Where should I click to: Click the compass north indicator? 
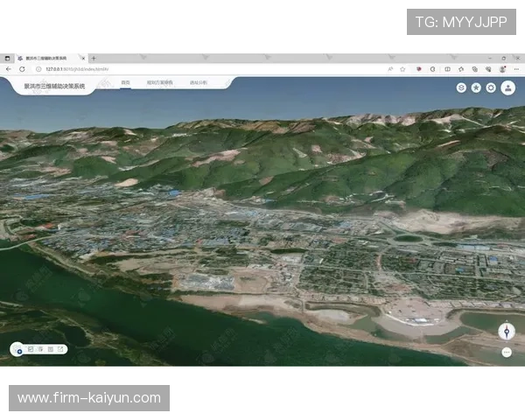(x=506, y=331)
